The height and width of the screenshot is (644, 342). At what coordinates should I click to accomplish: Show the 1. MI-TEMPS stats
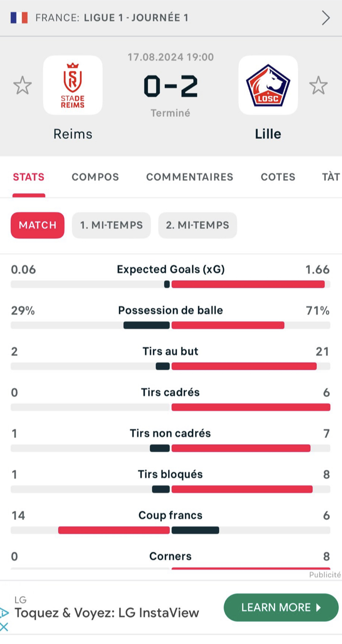pos(111,225)
